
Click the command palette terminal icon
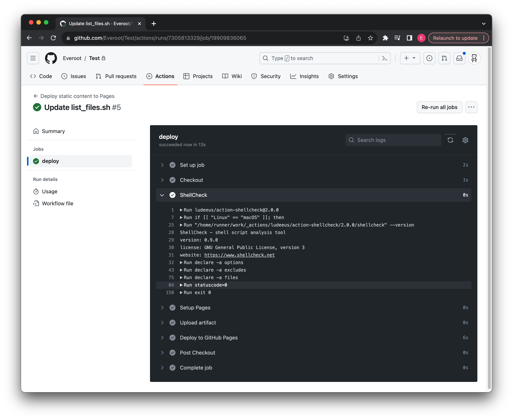pos(385,58)
